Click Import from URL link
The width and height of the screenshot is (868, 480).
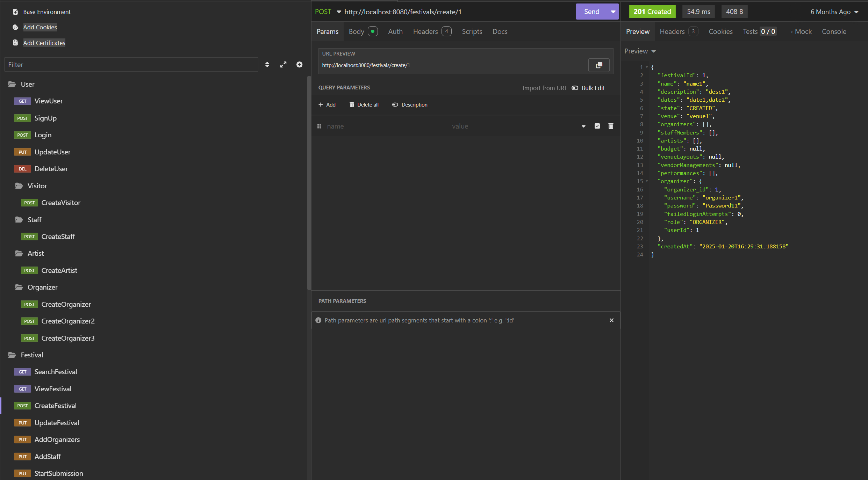click(x=544, y=88)
